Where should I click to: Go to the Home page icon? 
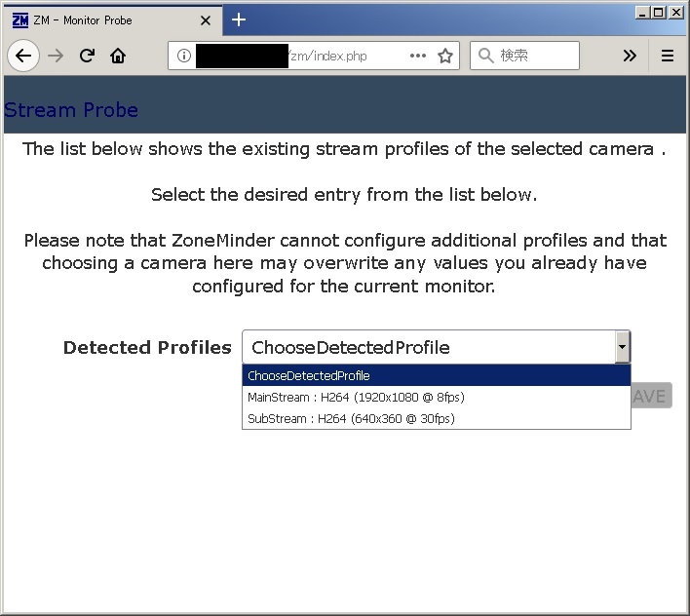click(x=118, y=56)
